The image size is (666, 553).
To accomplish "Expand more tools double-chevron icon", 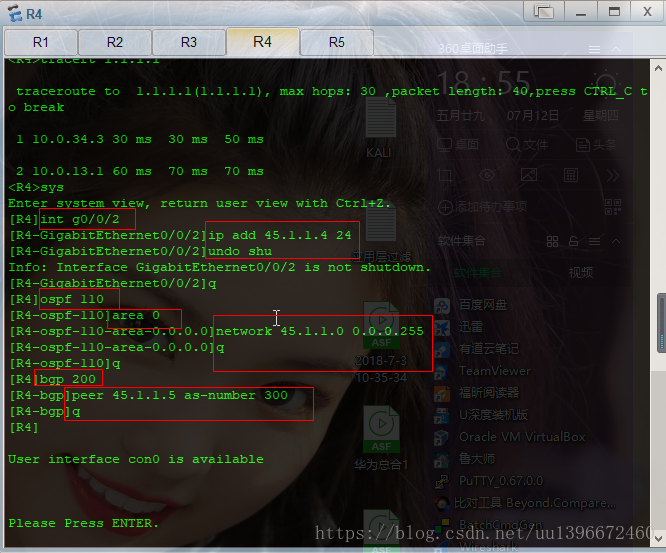I will click(x=612, y=175).
